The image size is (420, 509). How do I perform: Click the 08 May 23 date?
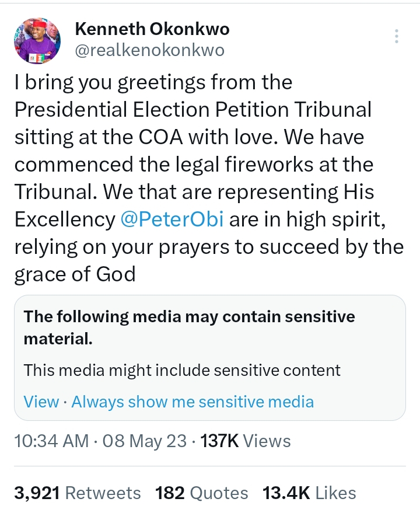pos(144,441)
